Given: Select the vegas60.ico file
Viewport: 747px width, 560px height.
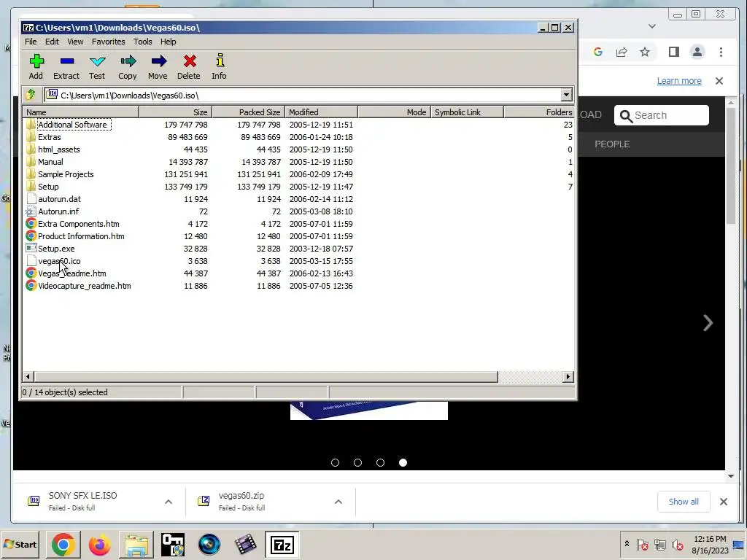Looking at the screenshot, I should (x=60, y=261).
